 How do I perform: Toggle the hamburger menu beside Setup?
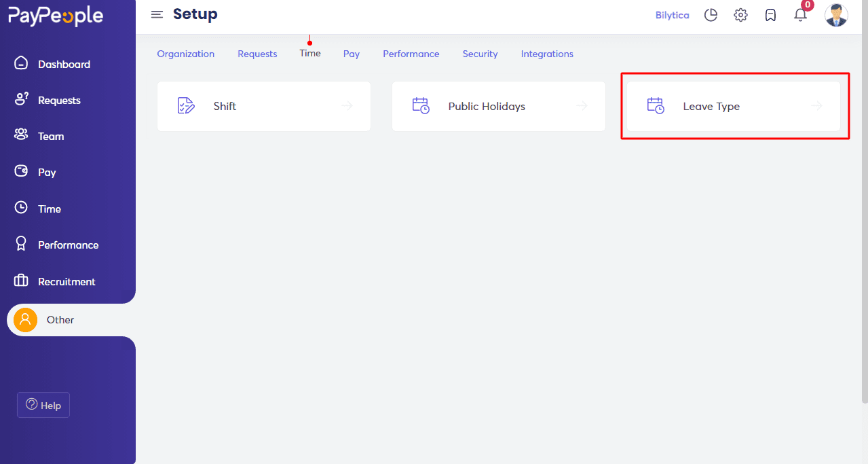157,14
